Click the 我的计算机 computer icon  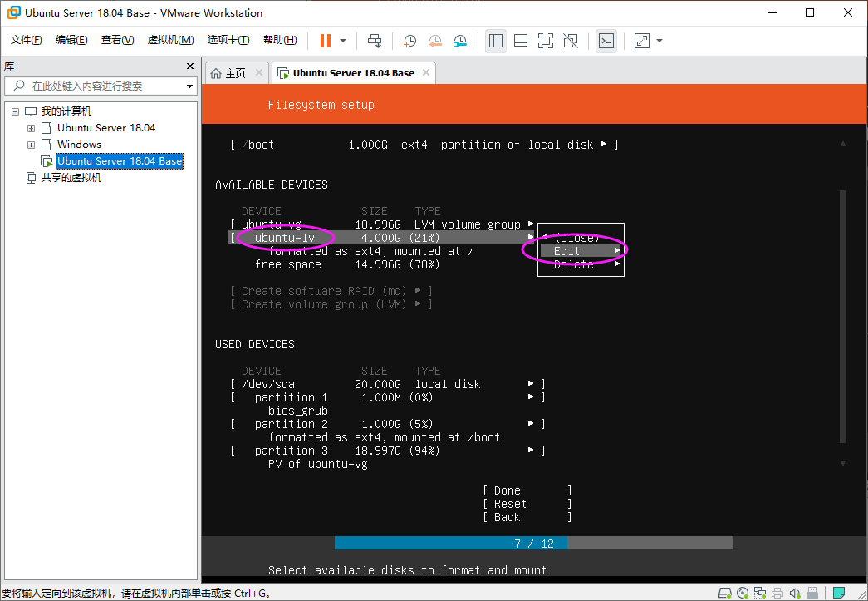pos(31,111)
